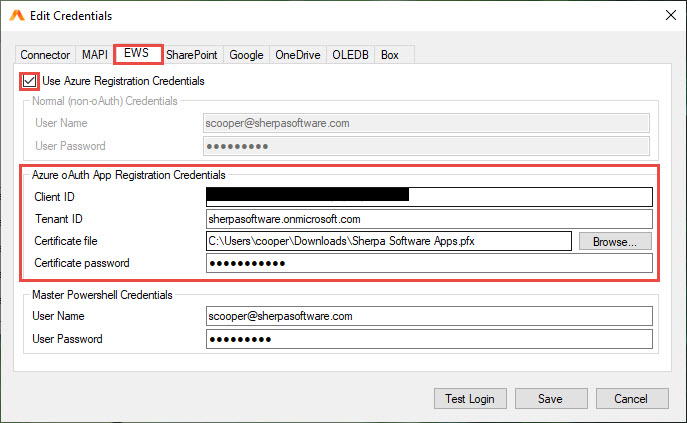Go to the OneDrive tab
Screen dimensions: 687x423
[298, 55]
